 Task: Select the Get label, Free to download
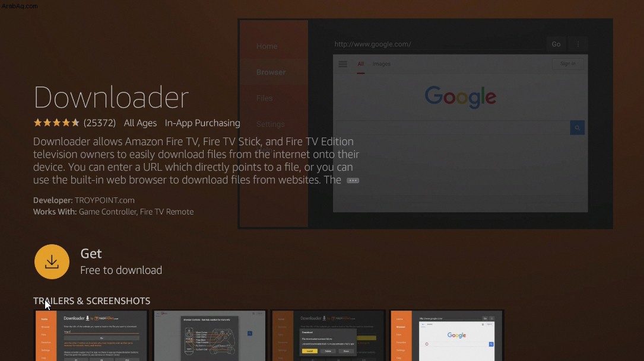121,262
